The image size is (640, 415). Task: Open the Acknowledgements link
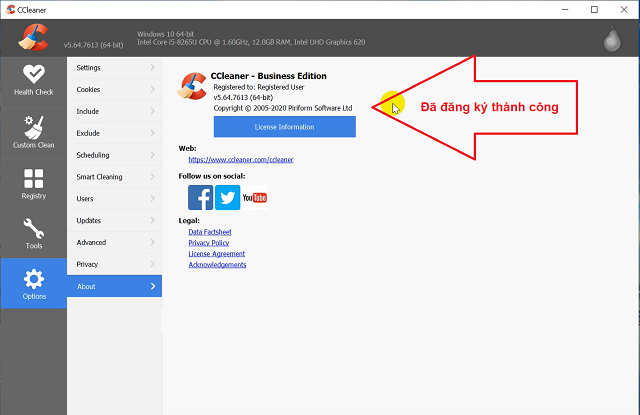[x=217, y=265]
